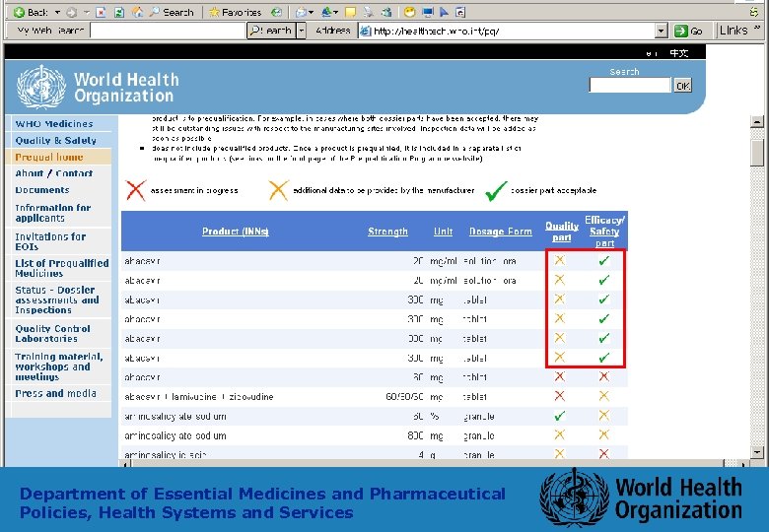Click the World Health Organization header logo
This screenshot has height=532, width=769.
[98, 87]
